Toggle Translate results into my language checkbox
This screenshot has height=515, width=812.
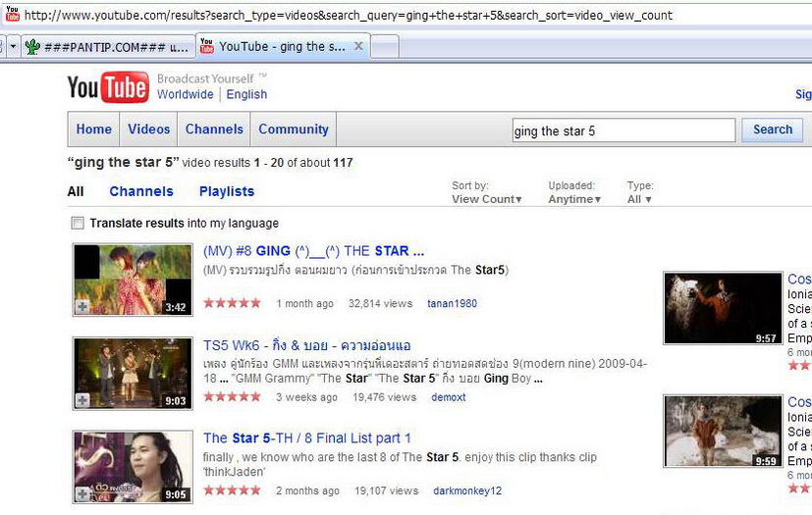pyautogui.click(x=78, y=223)
